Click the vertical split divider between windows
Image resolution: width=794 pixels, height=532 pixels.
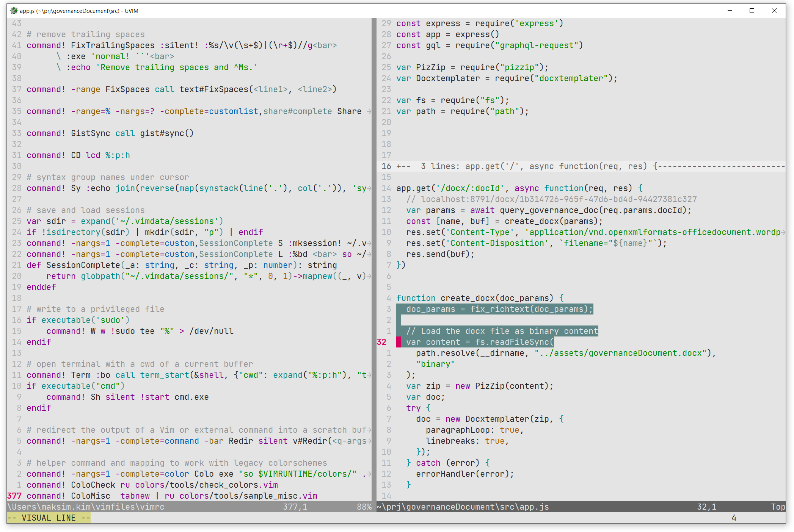(373, 265)
